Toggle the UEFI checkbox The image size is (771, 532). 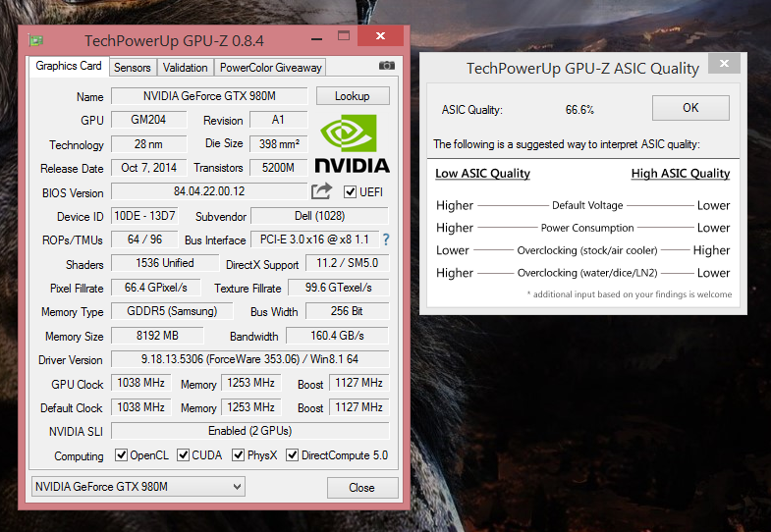click(x=350, y=192)
